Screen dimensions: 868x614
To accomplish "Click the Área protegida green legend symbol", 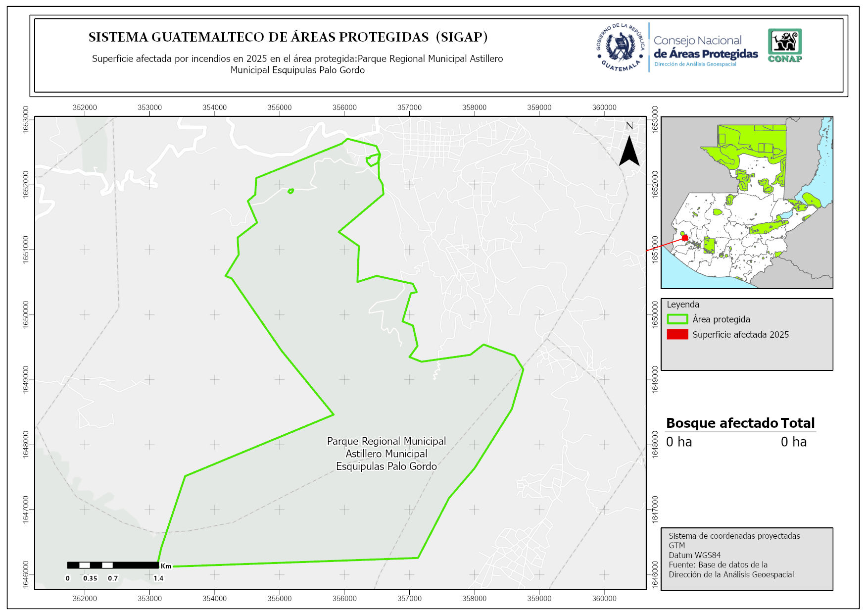I will (677, 319).
